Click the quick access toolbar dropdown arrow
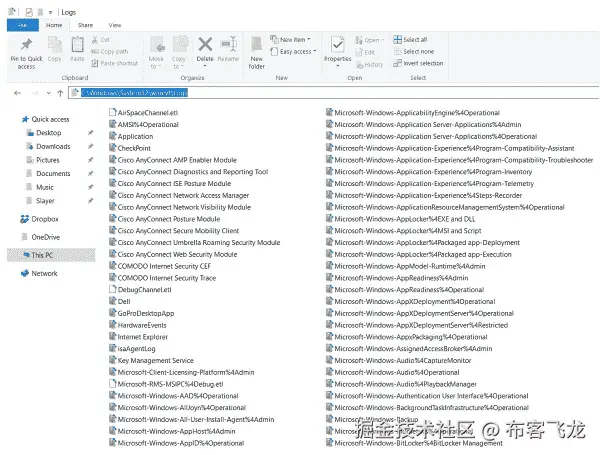 pyautogui.click(x=50, y=12)
